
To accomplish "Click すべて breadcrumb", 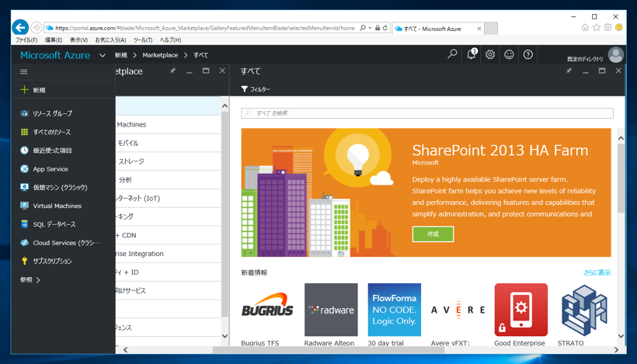I will click(x=200, y=55).
